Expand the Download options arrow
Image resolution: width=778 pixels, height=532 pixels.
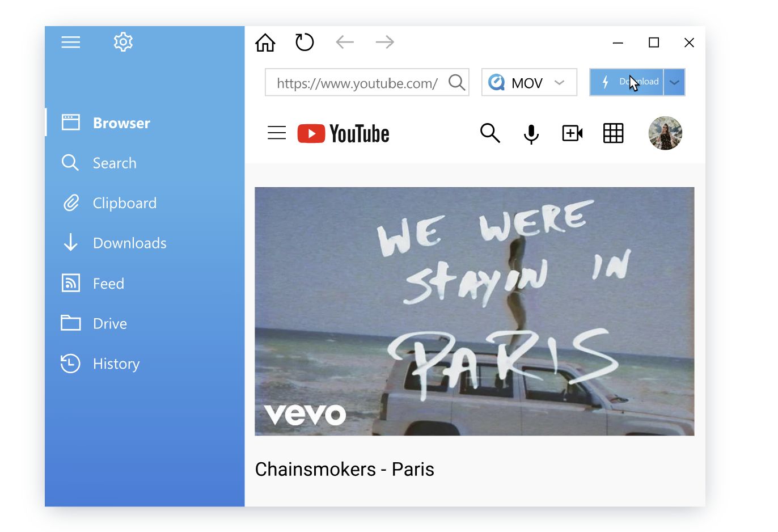(x=674, y=82)
